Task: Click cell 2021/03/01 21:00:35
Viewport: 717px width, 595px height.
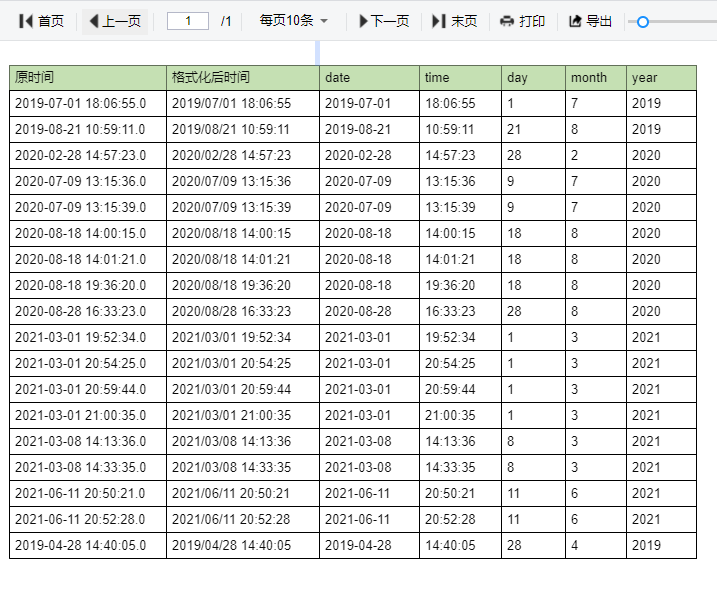Action: [243, 416]
